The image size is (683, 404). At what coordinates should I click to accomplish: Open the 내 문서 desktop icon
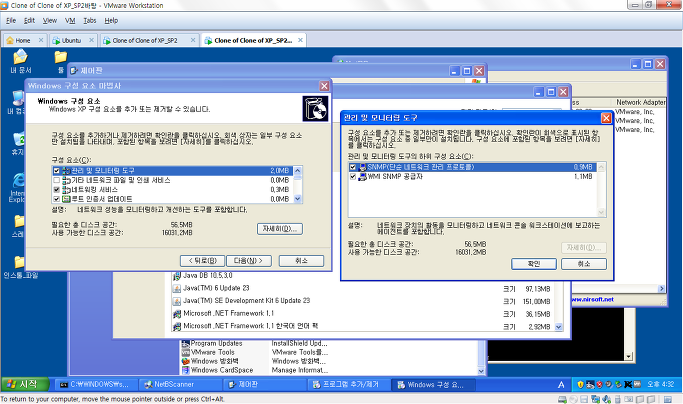coord(20,61)
